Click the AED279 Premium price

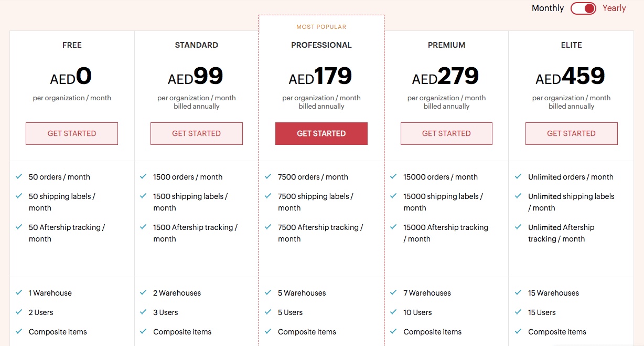click(x=446, y=77)
